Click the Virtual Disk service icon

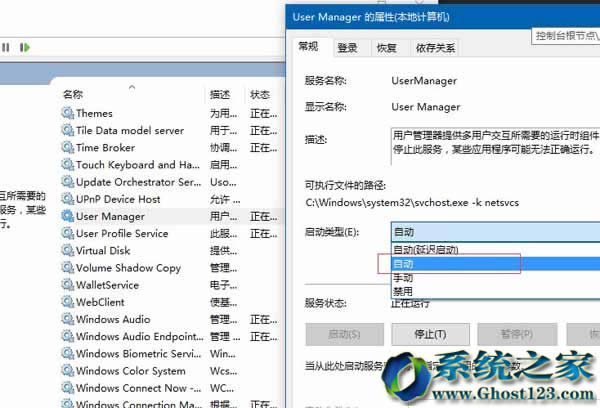67,251
